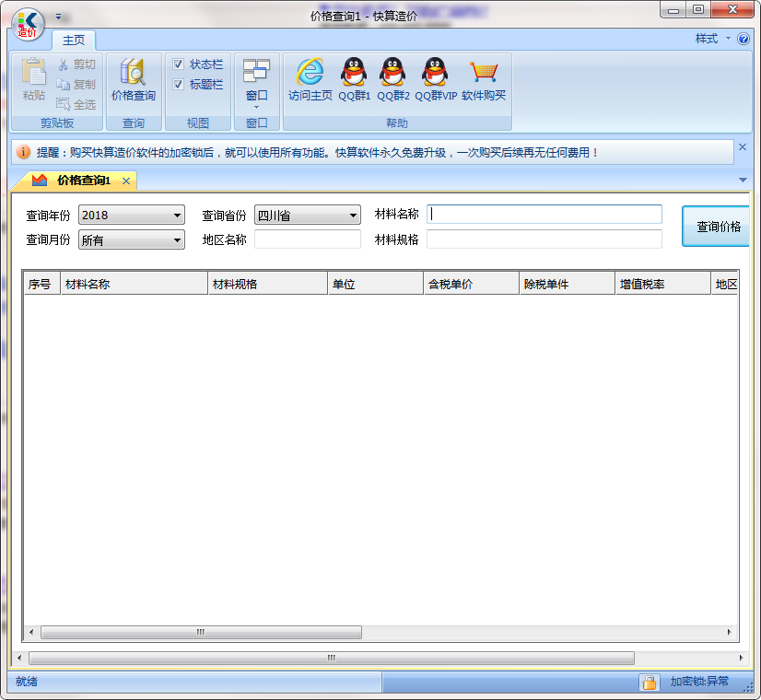
Task: Open the 快算造价 application logo menu
Action: 28,24
